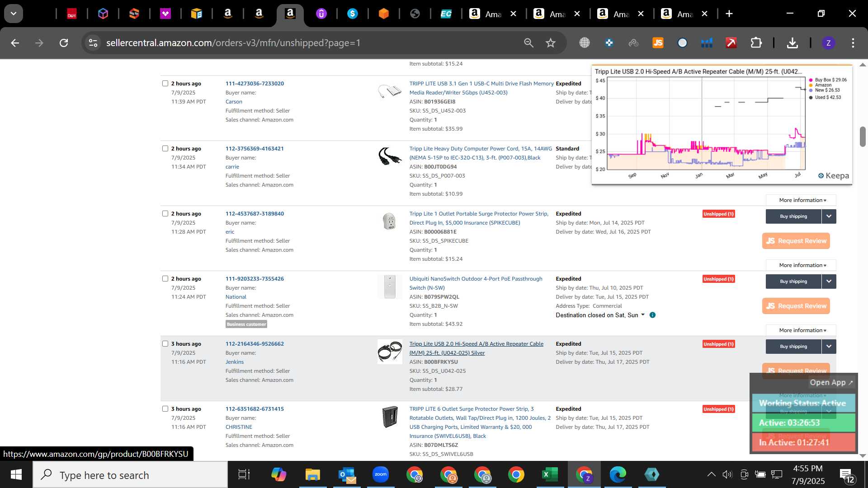Click the address bar URL field
This screenshot has width=868, height=488.
(x=312, y=43)
